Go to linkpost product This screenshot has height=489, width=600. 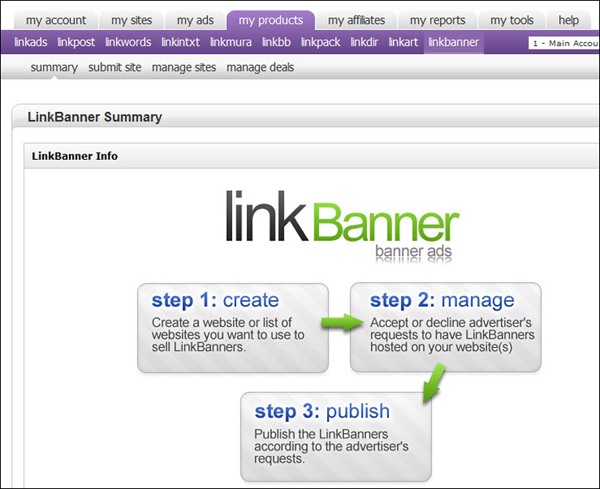tap(76, 42)
